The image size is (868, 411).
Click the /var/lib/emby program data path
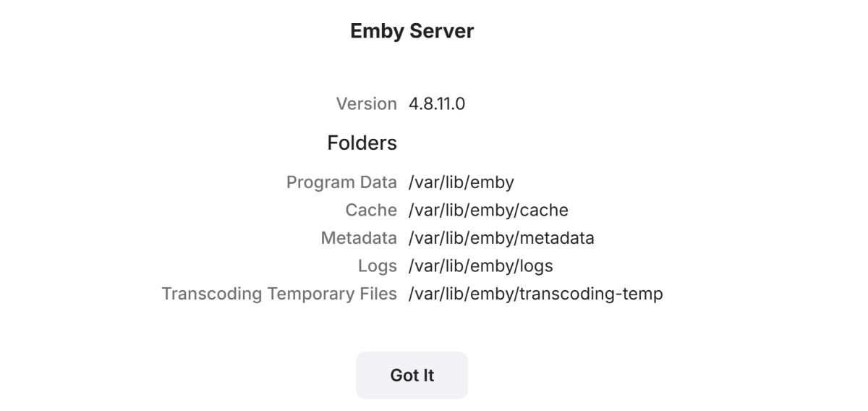click(x=461, y=182)
